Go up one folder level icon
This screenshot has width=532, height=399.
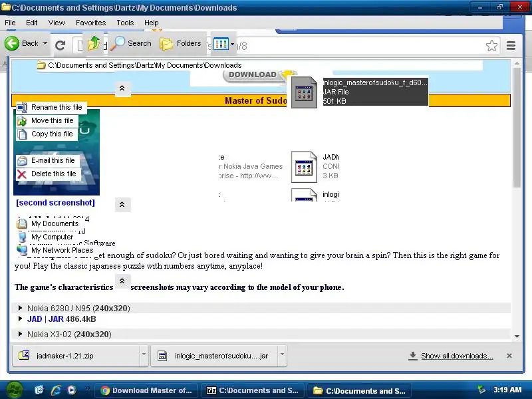click(94, 43)
